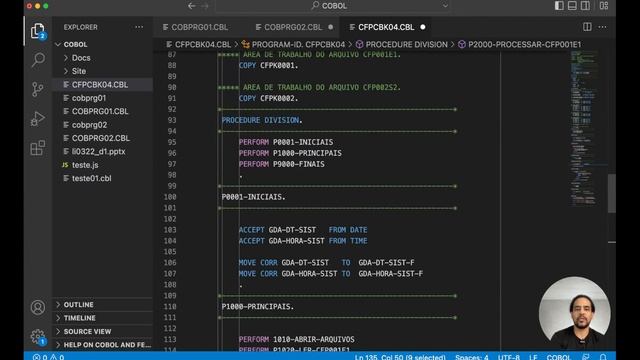Change indentation via Spaces: 4

point(471,357)
